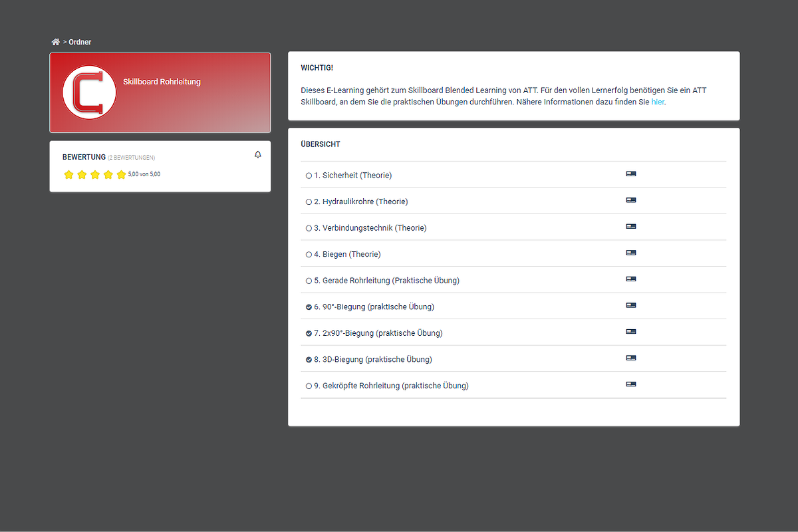
Task: Open the 'hier' link in notice
Action: 657,102
